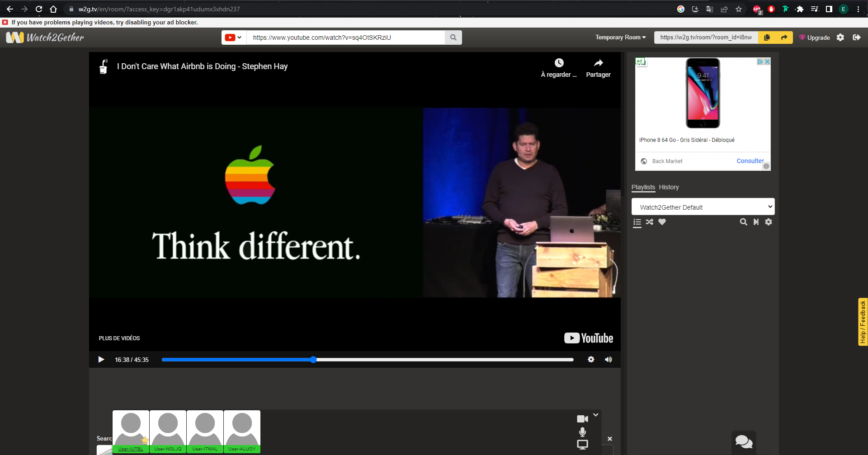Viewport: 868px width, 455px height.
Task: Play the video with the play button
Action: (x=101, y=360)
